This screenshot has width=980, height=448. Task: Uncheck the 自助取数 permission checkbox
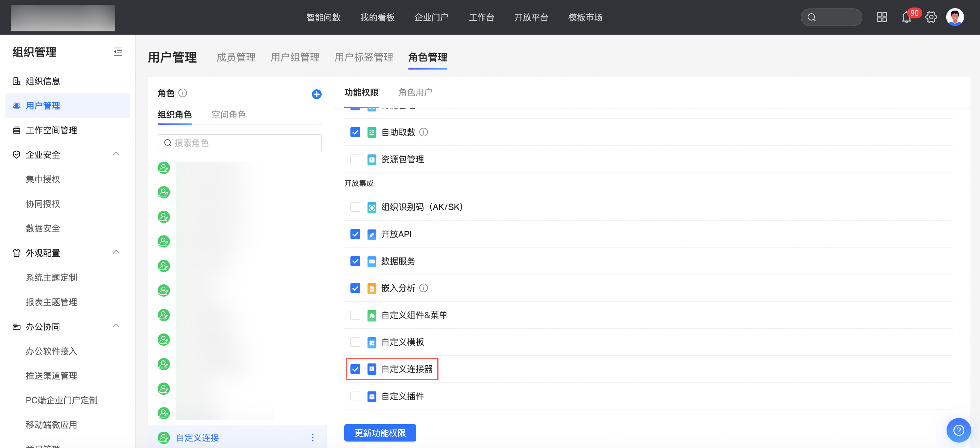tap(355, 132)
